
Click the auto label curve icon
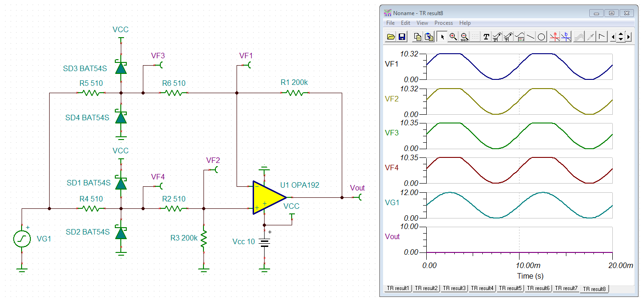(497, 37)
